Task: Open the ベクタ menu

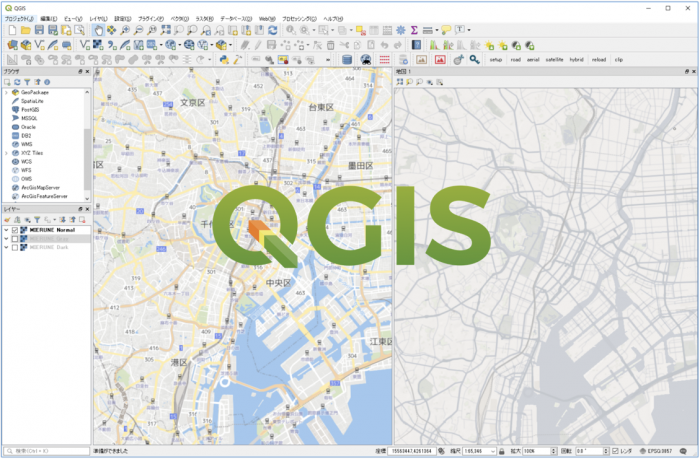Action: click(x=180, y=19)
